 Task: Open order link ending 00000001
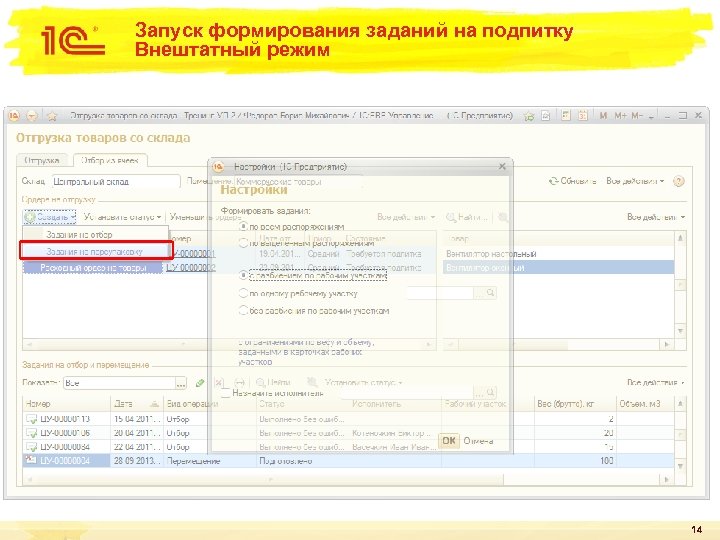click(191, 253)
